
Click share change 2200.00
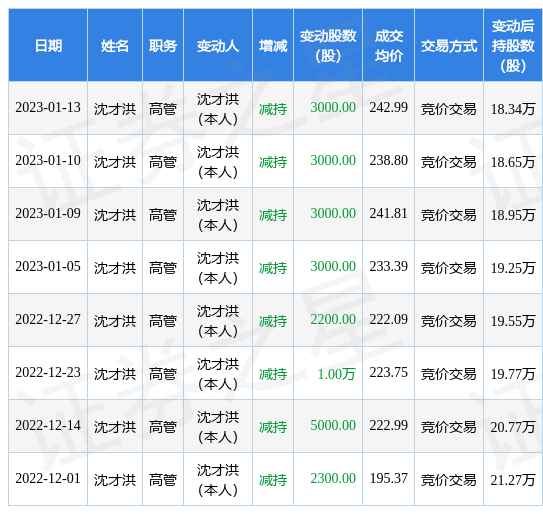[333, 319]
